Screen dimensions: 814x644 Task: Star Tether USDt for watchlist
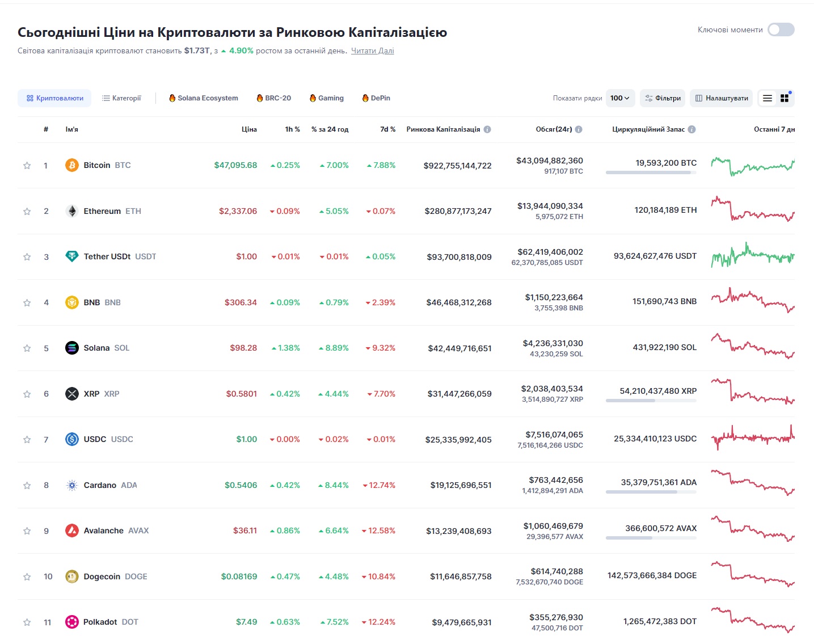(27, 257)
